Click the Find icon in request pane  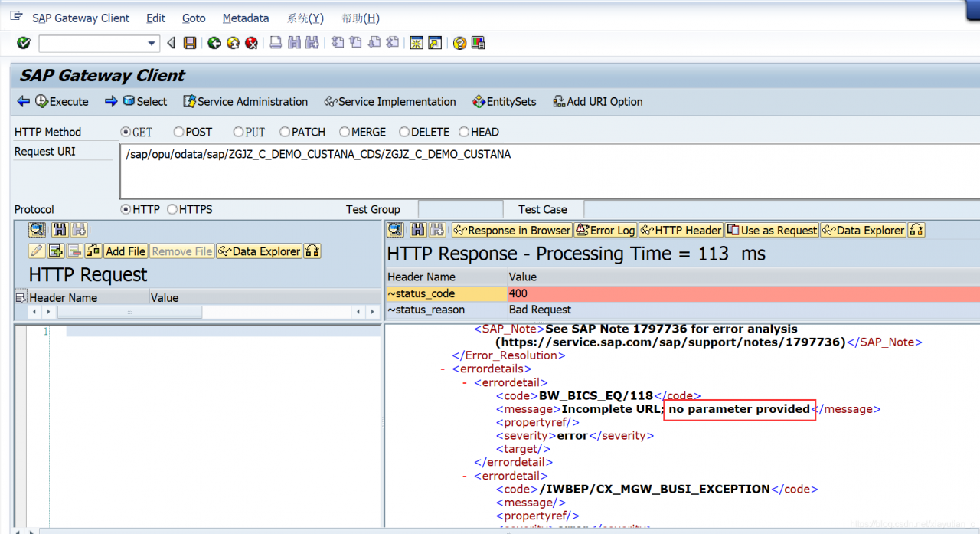(60, 230)
